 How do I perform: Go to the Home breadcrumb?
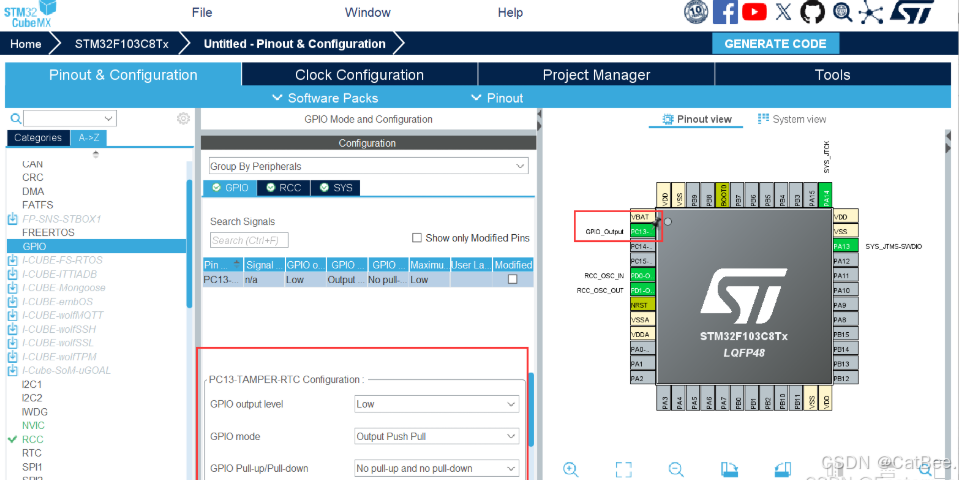coord(26,44)
